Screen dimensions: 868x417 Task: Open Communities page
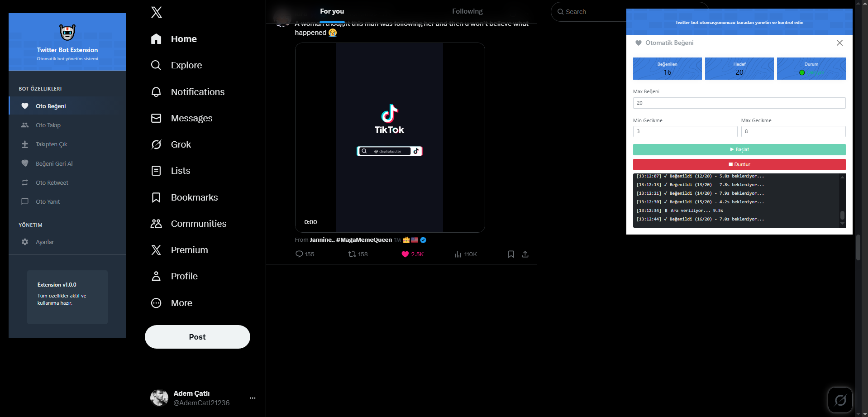[189, 224]
